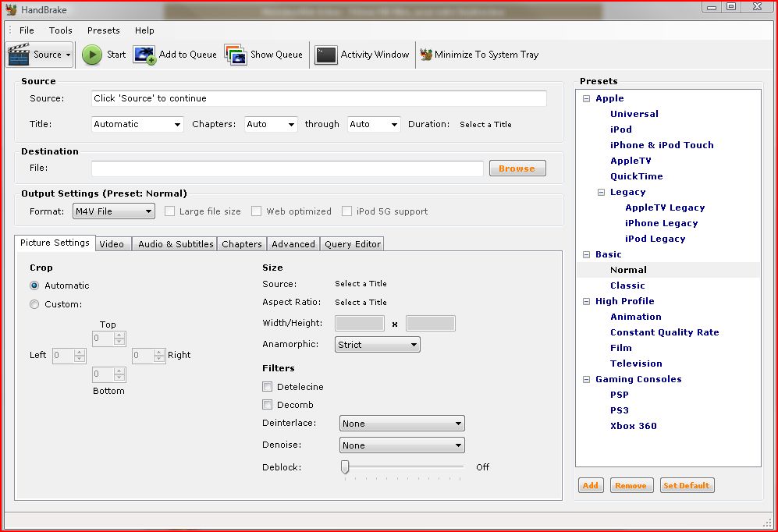778x532 pixels.
Task: Open the File menu
Action: coord(27,30)
